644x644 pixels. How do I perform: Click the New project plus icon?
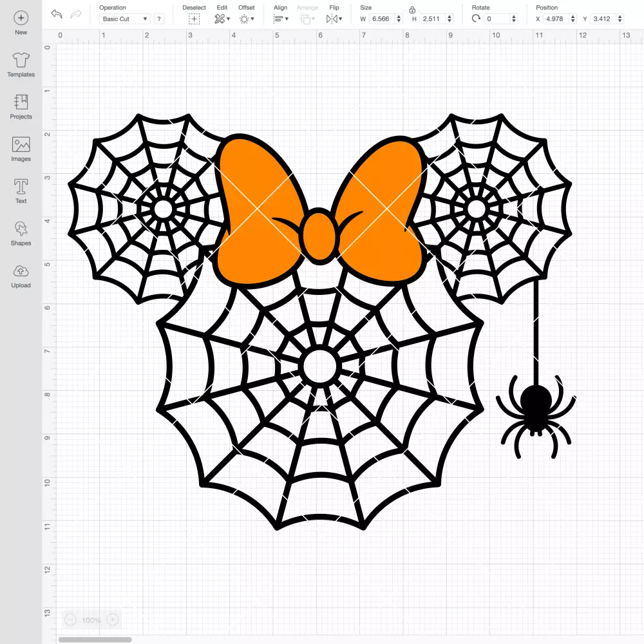[x=21, y=18]
